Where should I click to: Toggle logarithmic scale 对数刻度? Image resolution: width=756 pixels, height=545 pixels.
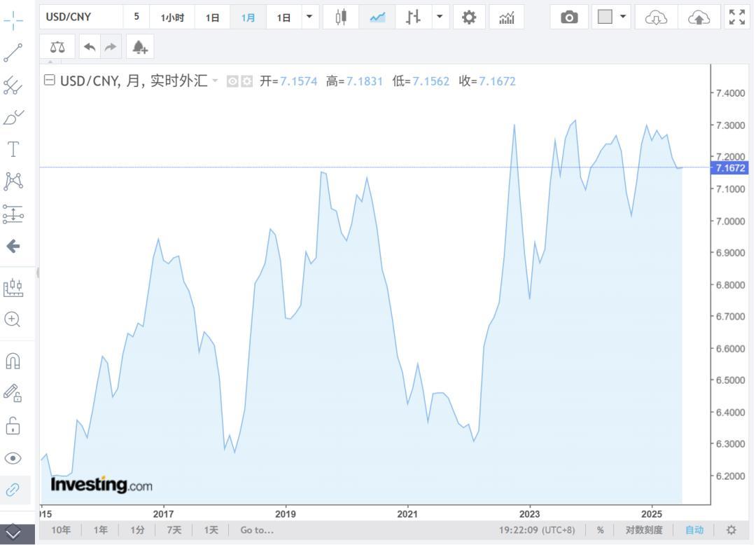[644, 530]
